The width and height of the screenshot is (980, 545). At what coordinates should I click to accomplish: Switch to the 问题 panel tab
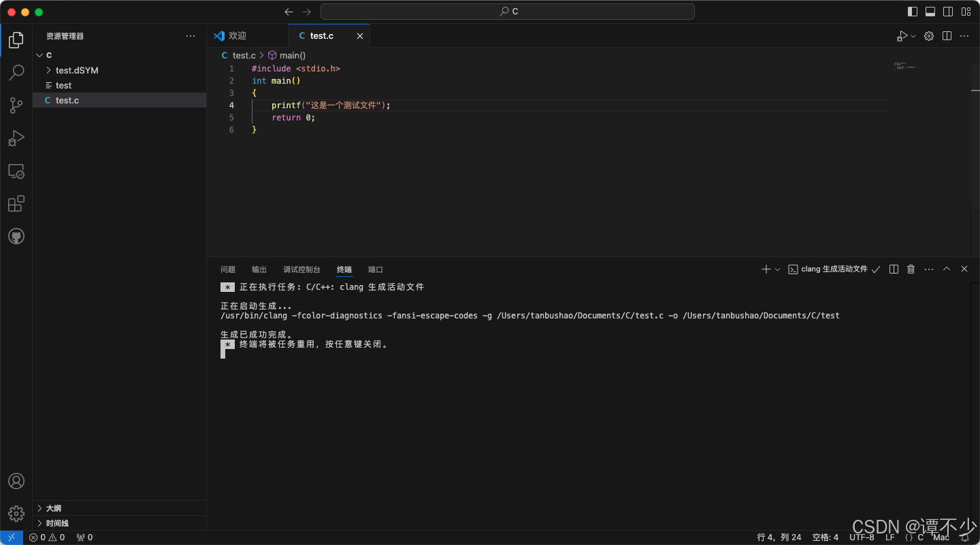pos(228,269)
